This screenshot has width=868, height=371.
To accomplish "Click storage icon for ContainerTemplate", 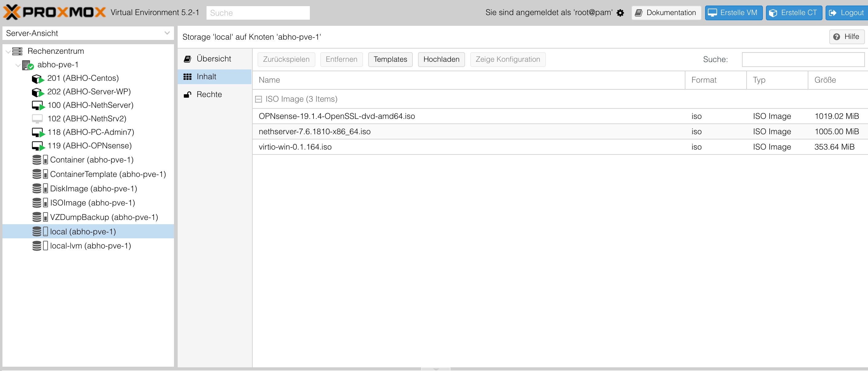I will (40, 174).
